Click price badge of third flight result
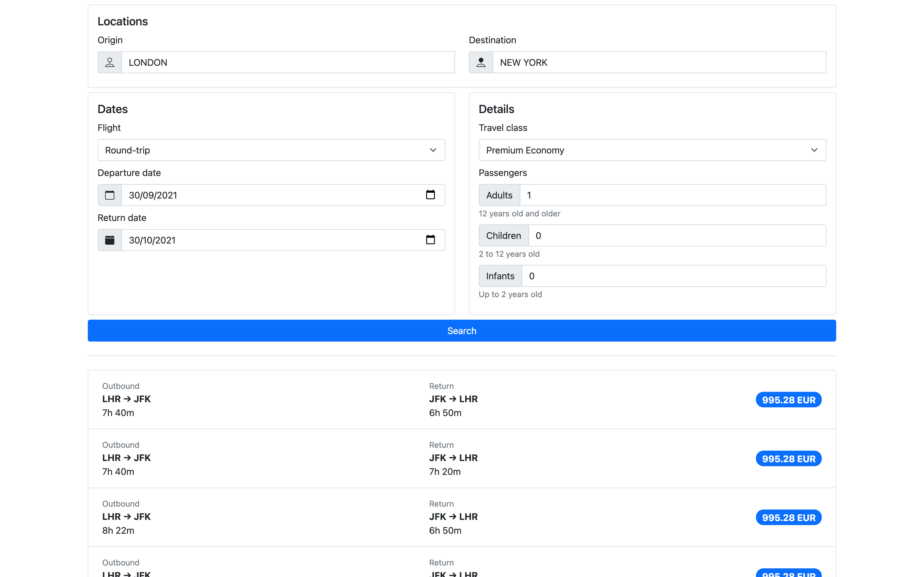The width and height of the screenshot is (924, 577). pos(788,518)
